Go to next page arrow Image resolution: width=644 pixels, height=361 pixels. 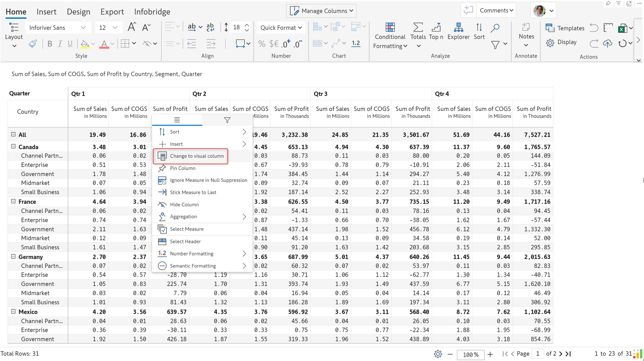pyautogui.click(x=561, y=354)
